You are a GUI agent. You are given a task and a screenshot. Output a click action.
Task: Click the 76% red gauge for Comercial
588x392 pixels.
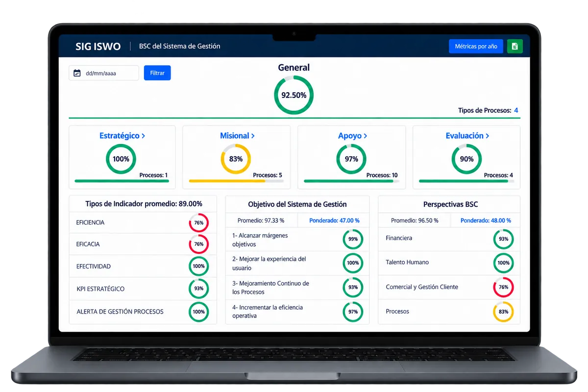point(503,287)
